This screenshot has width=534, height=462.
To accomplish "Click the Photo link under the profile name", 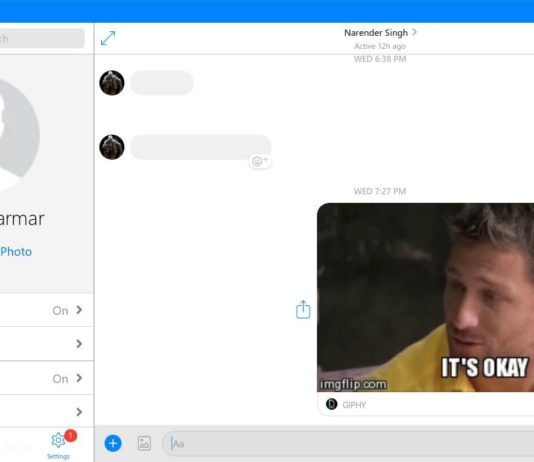I will [16, 252].
